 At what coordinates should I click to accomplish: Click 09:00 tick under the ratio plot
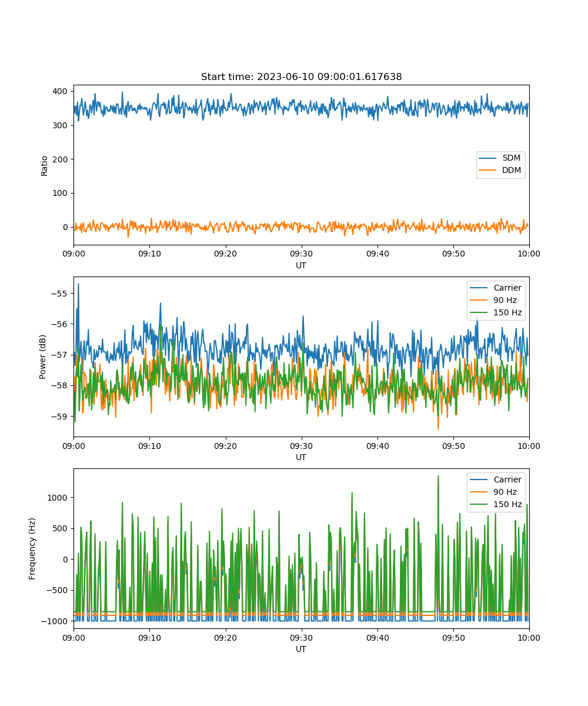(73, 254)
